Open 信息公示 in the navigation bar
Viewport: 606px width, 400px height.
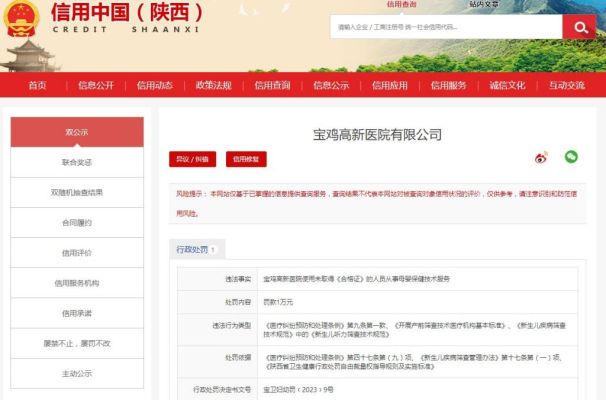pos(331,85)
